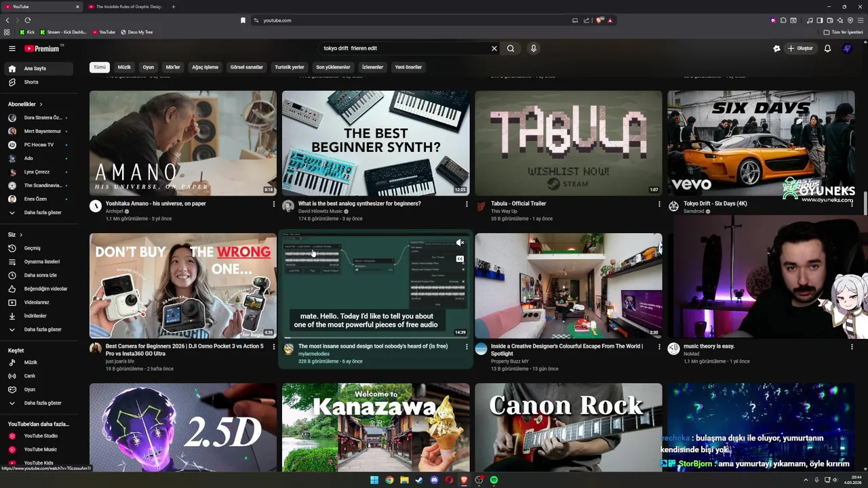The width and height of the screenshot is (868, 488).
Task: Open Beğendiğim videolar in sidebar
Action: tap(39, 289)
